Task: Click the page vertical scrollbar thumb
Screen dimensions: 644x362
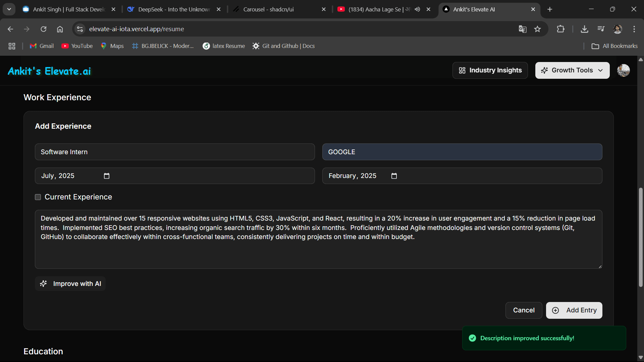Action: pyautogui.click(x=641, y=237)
